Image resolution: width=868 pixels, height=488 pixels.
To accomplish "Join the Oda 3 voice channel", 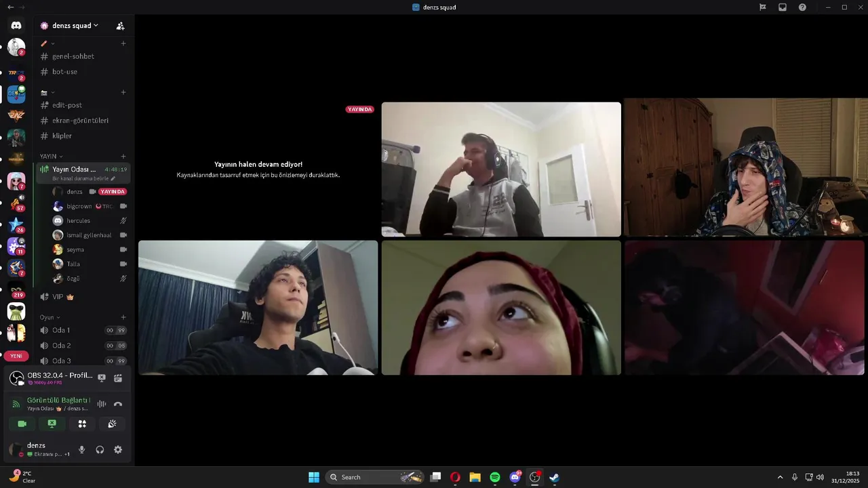I will click(83, 361).
